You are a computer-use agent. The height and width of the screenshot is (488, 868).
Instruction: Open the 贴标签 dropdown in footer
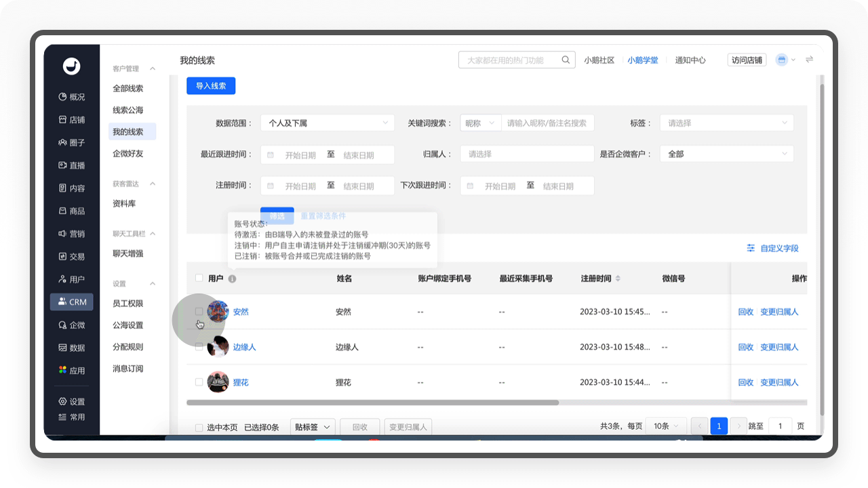(x=313, y=427)
